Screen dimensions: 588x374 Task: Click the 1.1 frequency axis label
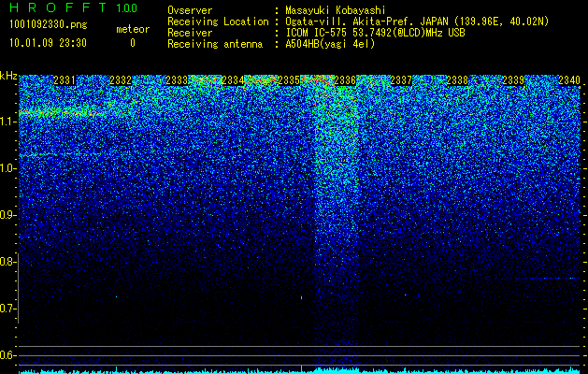7,122
